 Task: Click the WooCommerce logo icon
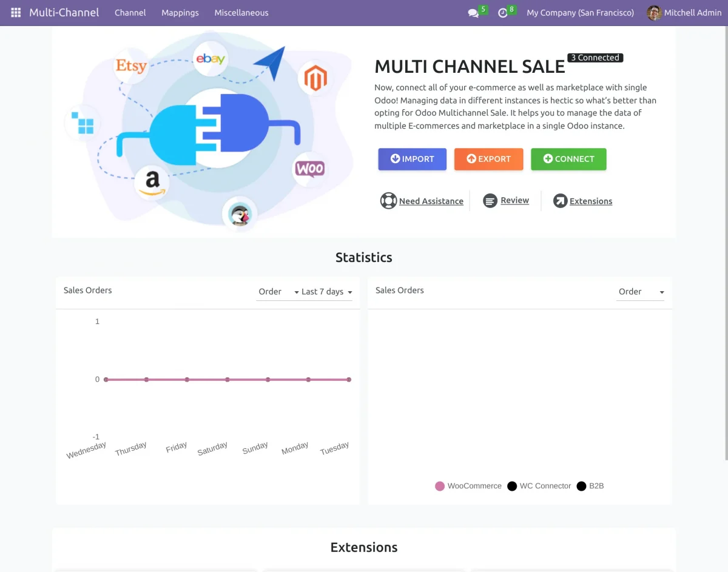click(x=309, y=169)
